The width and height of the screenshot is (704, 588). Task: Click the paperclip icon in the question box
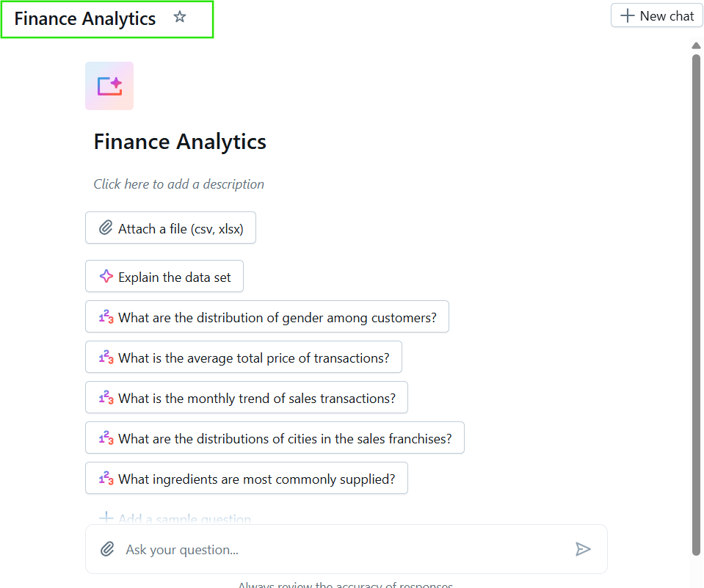(x=107, y=549)
